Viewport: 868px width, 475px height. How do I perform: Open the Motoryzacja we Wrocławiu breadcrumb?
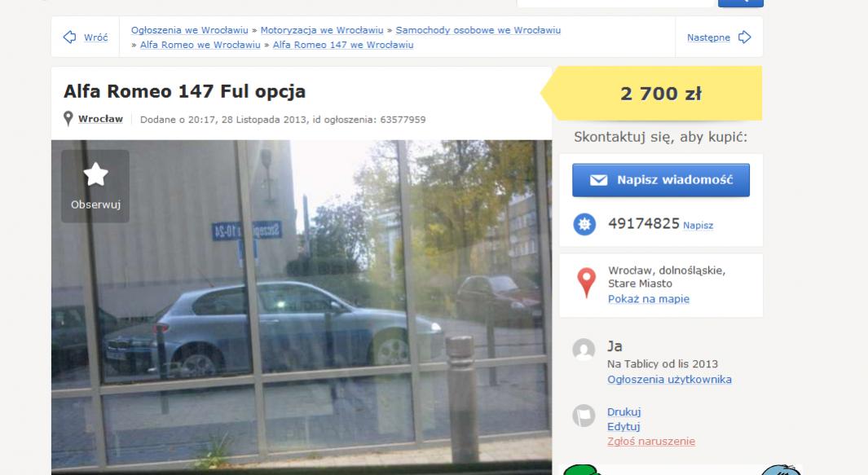(322, 30)
